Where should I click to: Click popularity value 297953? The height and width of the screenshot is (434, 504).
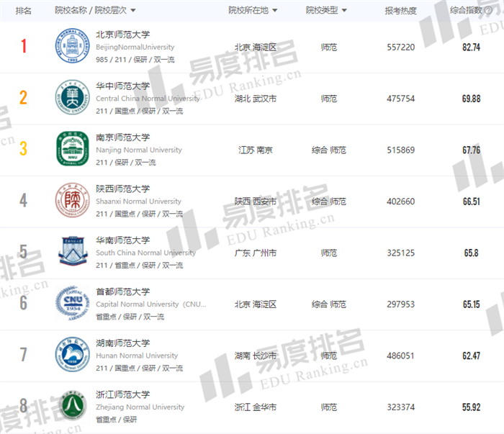click(400, 304)
